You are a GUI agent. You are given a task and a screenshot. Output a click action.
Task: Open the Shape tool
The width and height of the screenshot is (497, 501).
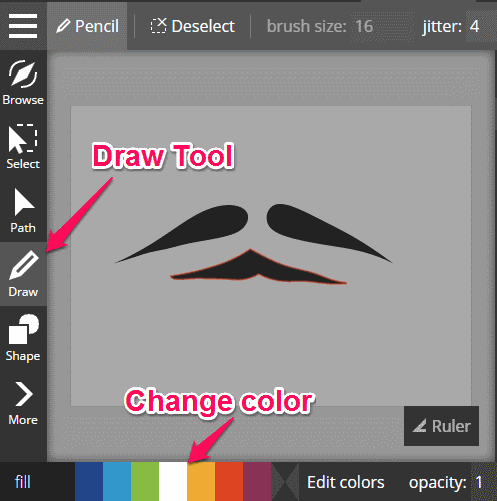coord(23,338)
